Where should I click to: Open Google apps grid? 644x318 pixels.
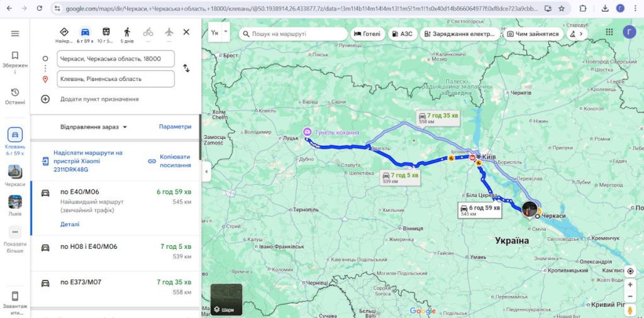tap(609, 32)
